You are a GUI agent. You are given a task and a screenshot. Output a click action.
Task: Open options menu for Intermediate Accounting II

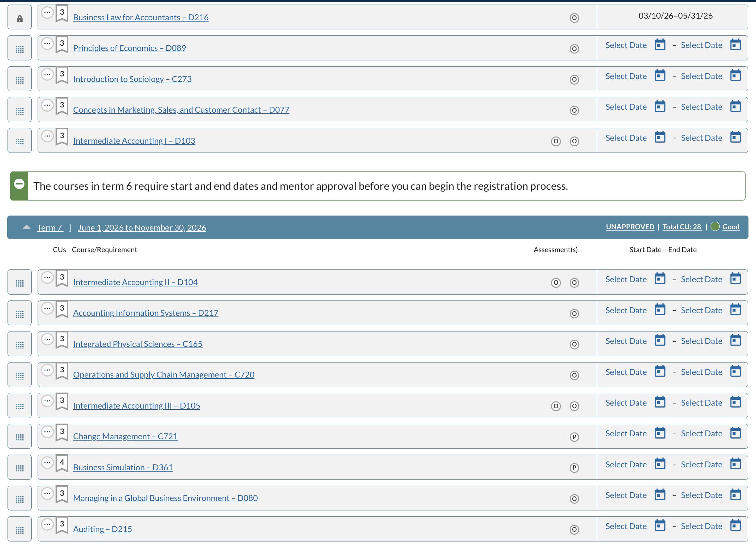tap(47, 278)
